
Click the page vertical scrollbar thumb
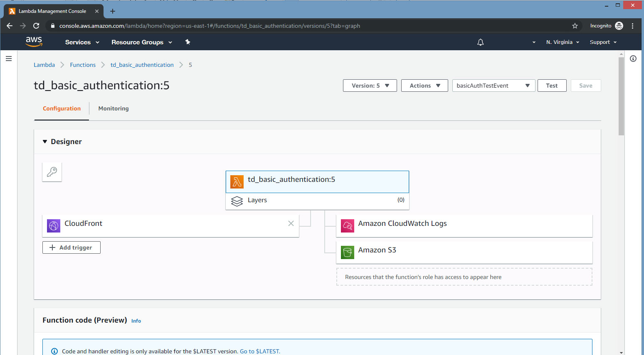pyautogui.click(x=621, y=96)
